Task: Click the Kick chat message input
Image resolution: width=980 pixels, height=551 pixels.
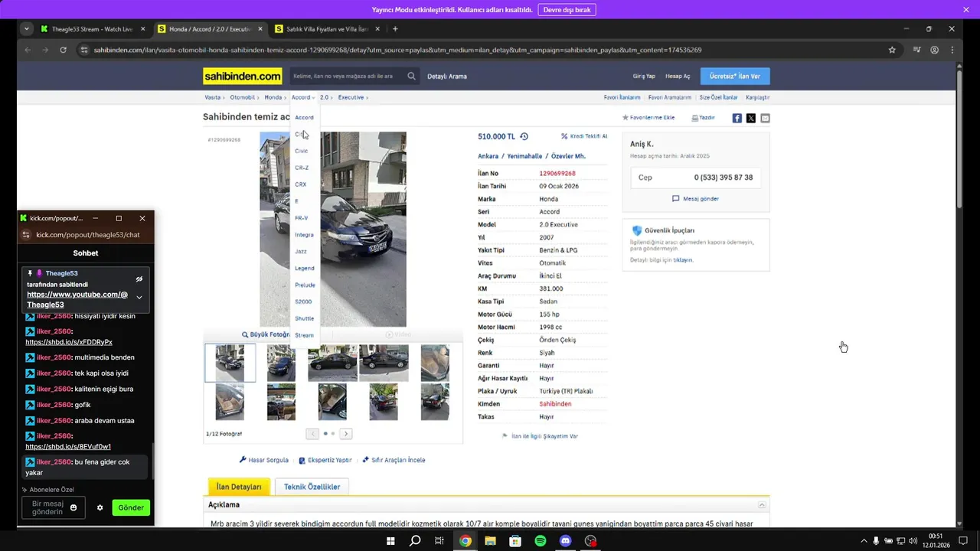Action: [47, 507]
